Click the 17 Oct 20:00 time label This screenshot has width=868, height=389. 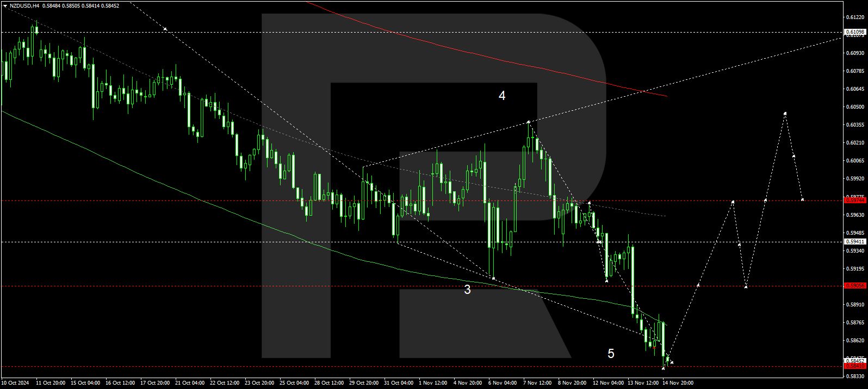(155, 383)
